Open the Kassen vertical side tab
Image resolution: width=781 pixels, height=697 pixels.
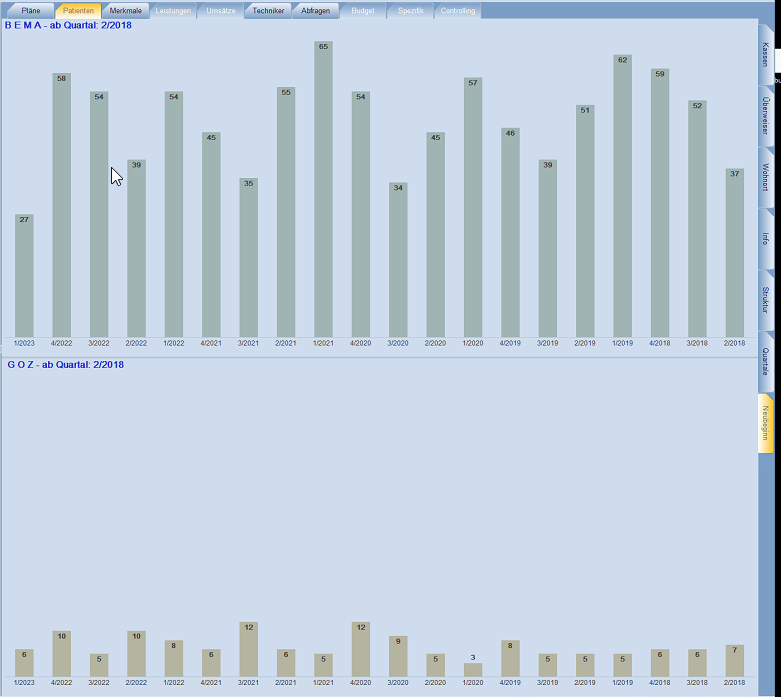765,54
